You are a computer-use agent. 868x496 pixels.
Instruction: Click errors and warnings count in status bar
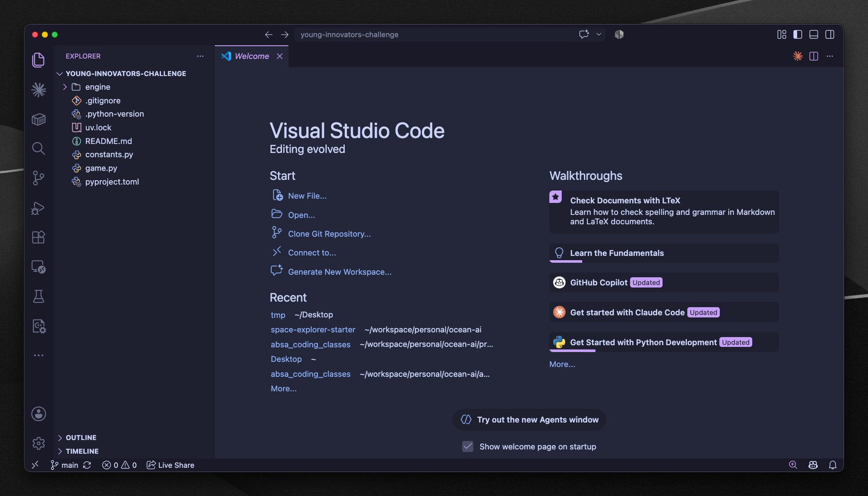tap(120, 465)
